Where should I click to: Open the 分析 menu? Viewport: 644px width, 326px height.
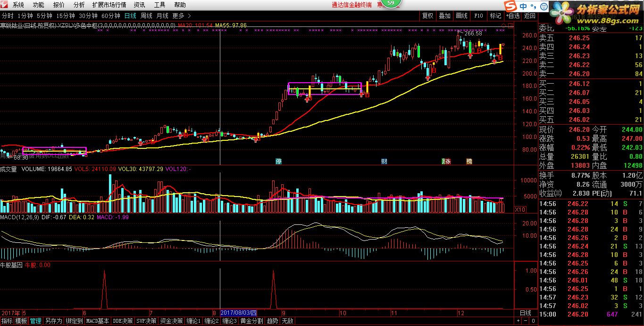[x=79, y=5]
